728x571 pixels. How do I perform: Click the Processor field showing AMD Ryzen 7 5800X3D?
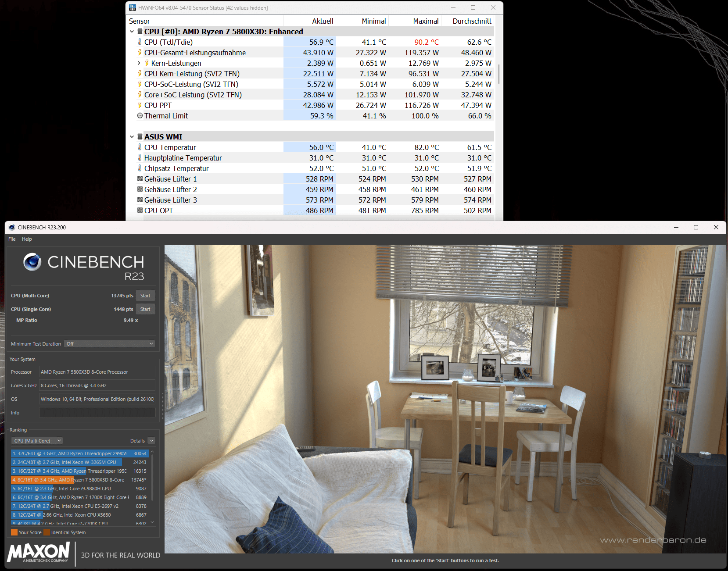tap(97, 372)
